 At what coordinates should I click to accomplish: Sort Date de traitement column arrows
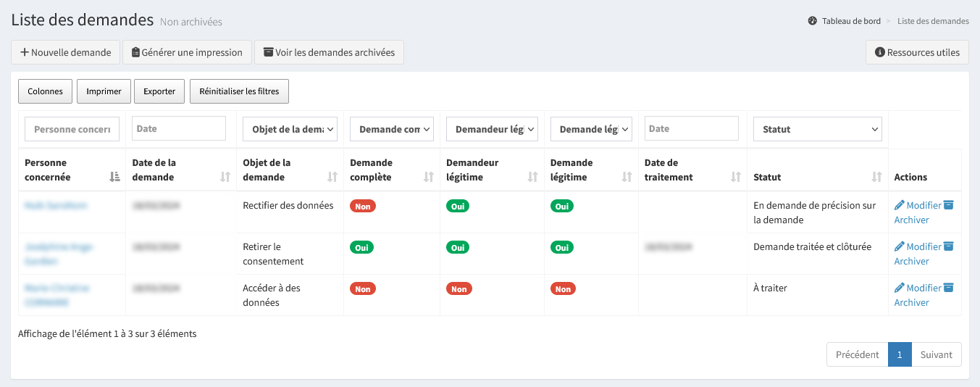(x=735, y=177)
